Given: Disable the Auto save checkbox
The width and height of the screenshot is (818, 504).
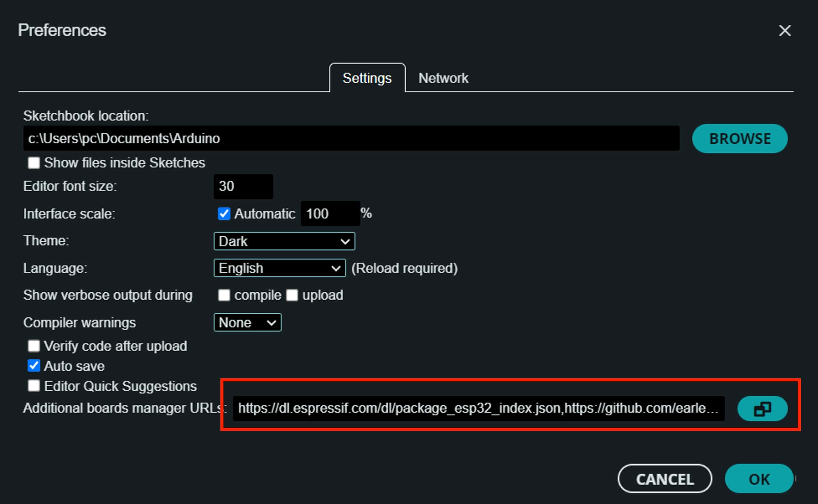Looking at the screenshot, I should (34, 366).
